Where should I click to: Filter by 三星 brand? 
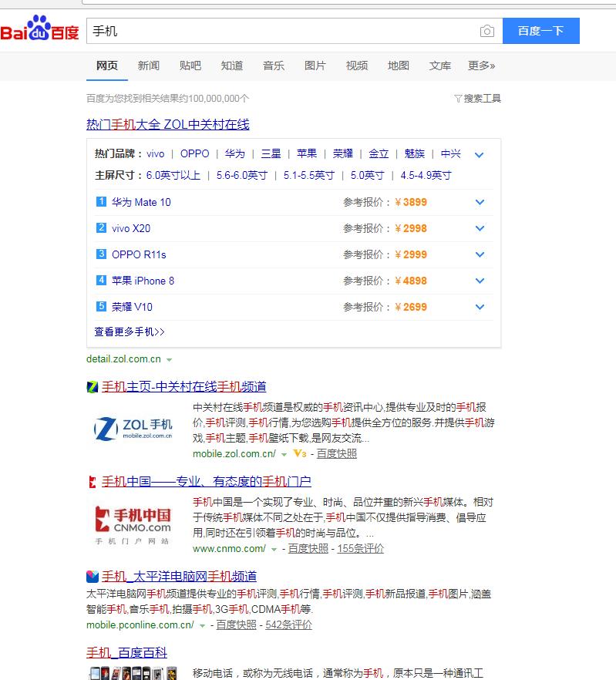click(x=271, y=154)
